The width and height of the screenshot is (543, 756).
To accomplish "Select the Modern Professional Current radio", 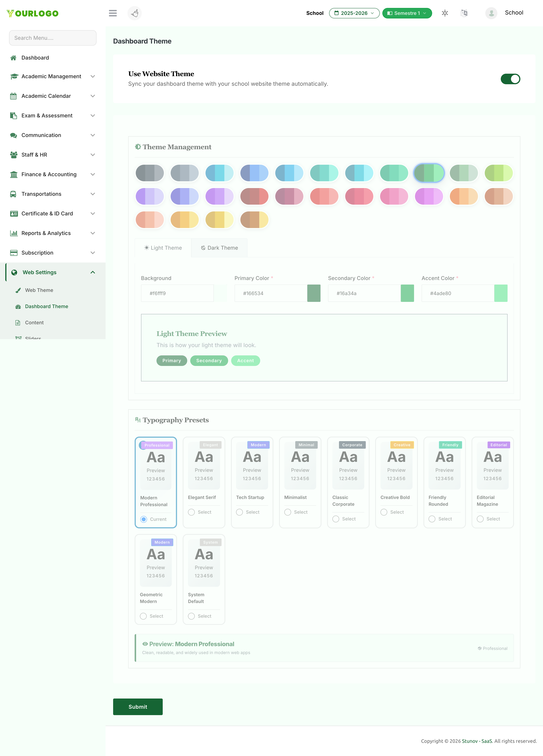I will click(x=144, y=519).
